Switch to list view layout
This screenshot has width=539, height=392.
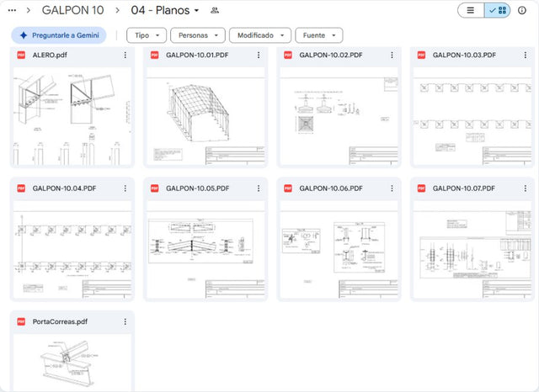(471, 10)
